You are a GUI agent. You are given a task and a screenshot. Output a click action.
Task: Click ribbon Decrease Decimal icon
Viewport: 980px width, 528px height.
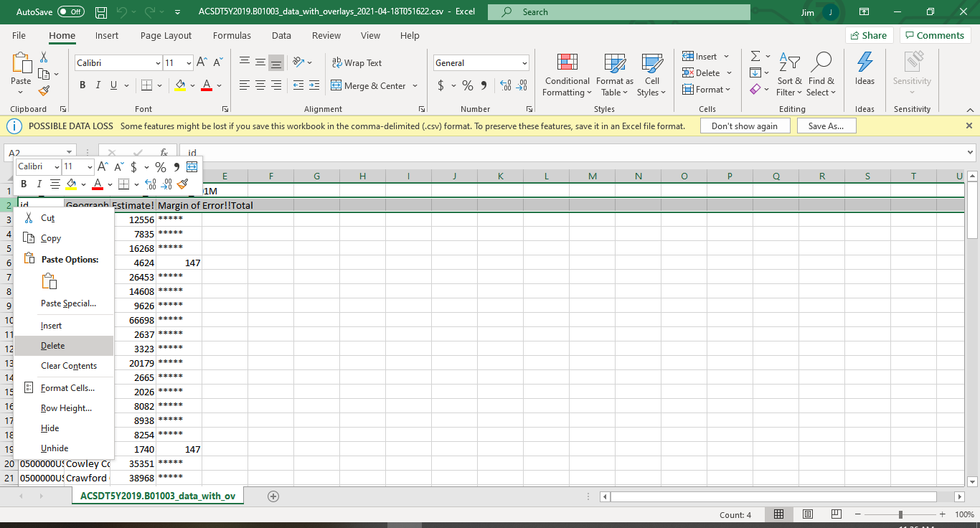(x=522, y=85)
